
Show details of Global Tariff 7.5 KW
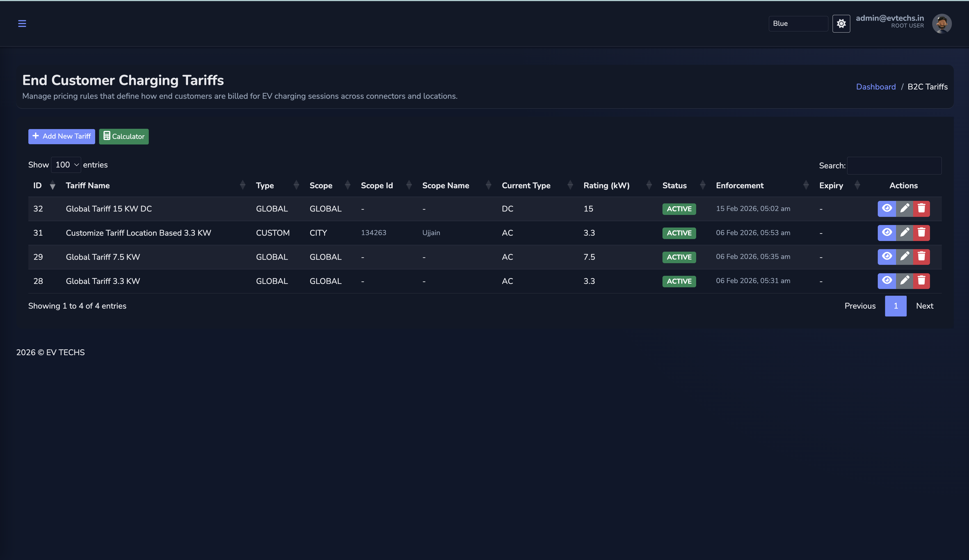click(887, 257)
